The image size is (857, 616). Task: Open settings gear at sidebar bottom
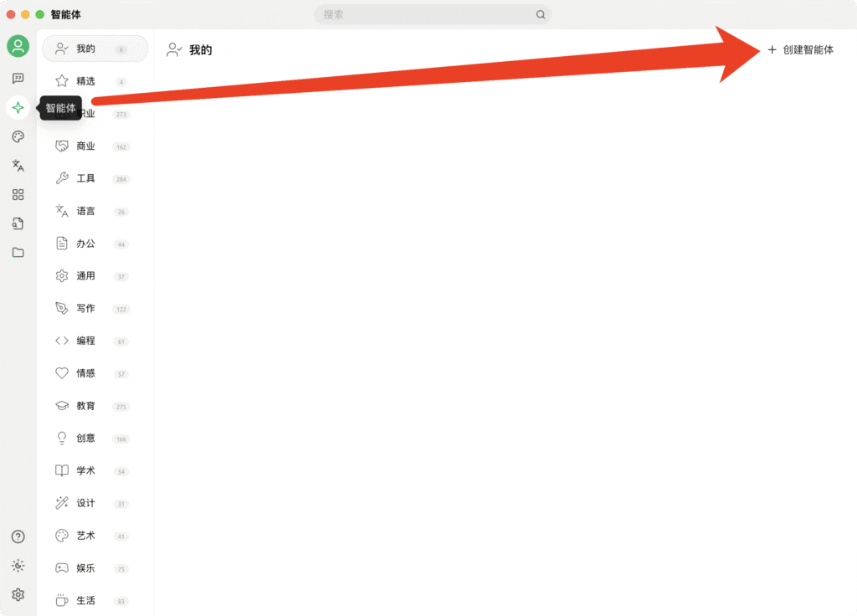pos(18,595)
